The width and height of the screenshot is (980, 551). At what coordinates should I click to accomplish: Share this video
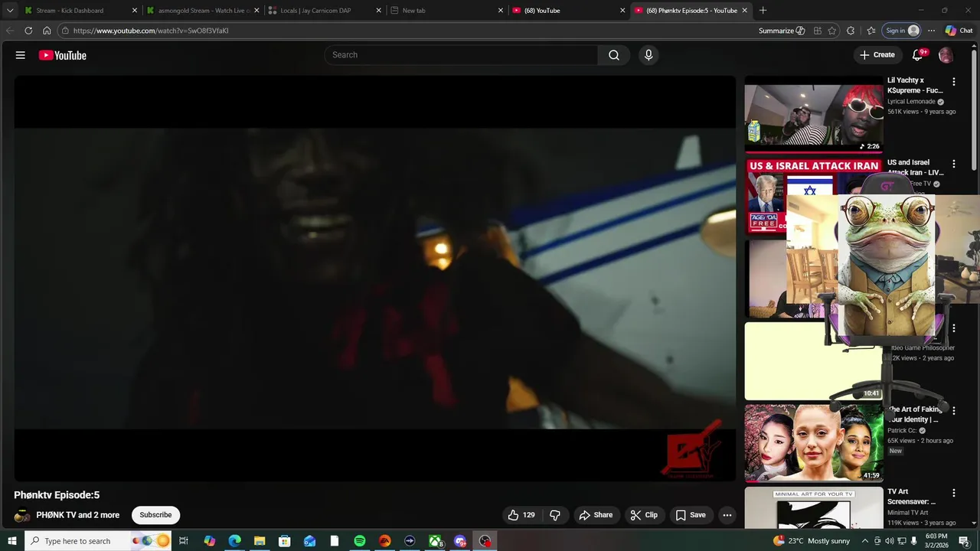(596, 515)
